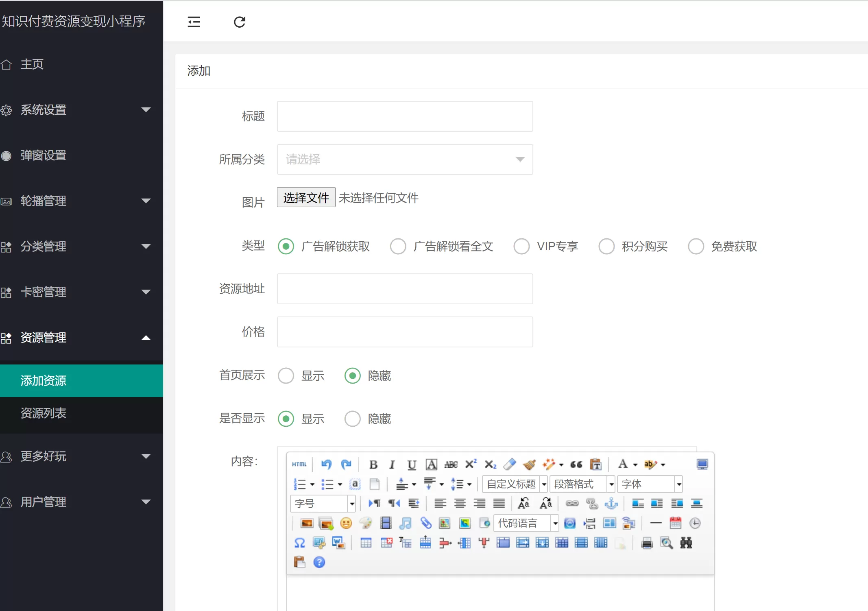Click the undo arrow in the editor
This screenshot has height=611, width=868.
point(326,464)
